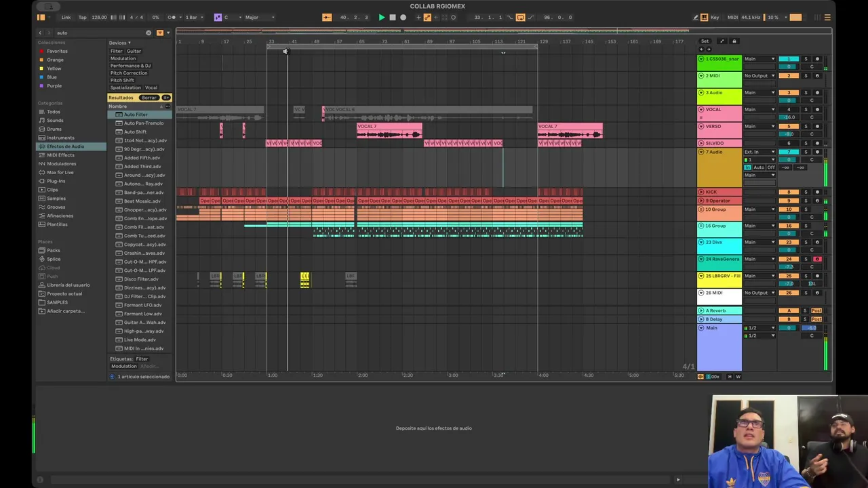The width and height of the screenshot is (868, 488).
Task: Adjust the Main track -6.0 volume
Action: 812,328
